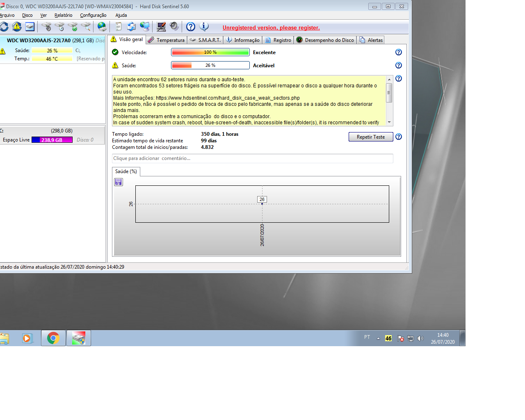The image size is (525, 420).
Task: Click the scroll up arrow of status text
Action: click(x=389, y=80)
